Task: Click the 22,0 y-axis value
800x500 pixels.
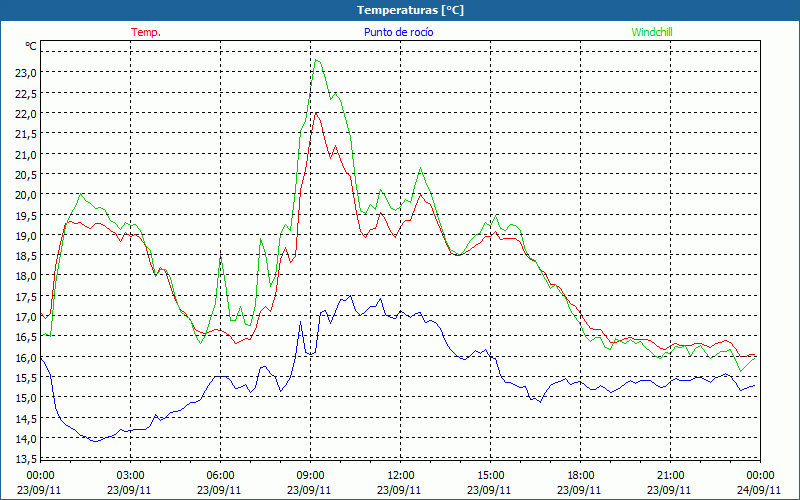Action: tap(26, 114)
